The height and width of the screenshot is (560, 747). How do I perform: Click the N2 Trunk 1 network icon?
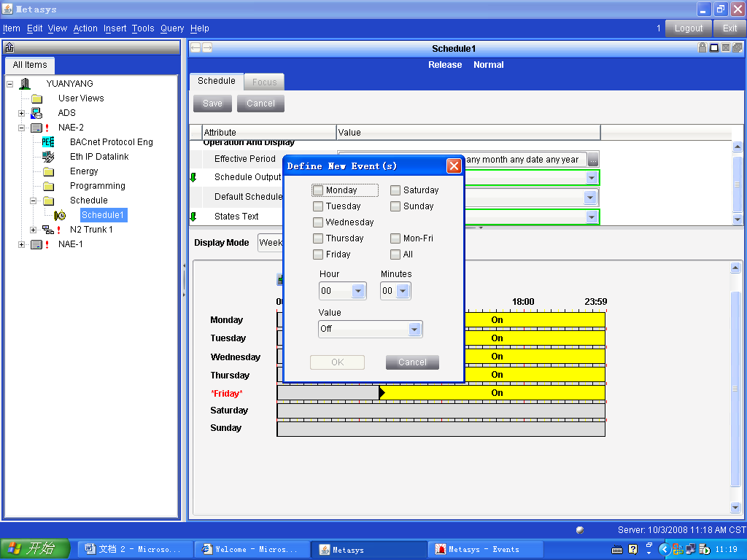point(48,230)
